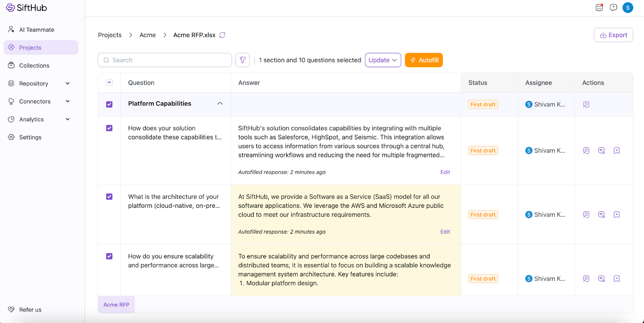Open the notifications icon with red dot

coord(599,8)
